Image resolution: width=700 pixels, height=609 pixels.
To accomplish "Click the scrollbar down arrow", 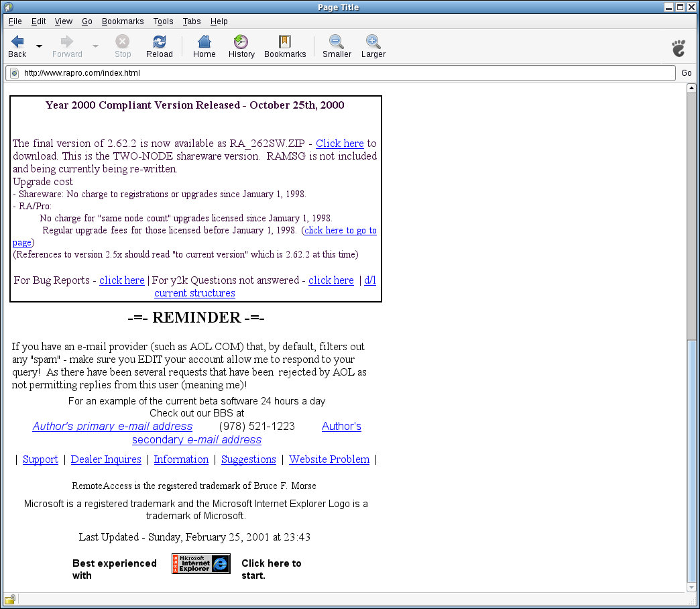I will pos(691,588).
